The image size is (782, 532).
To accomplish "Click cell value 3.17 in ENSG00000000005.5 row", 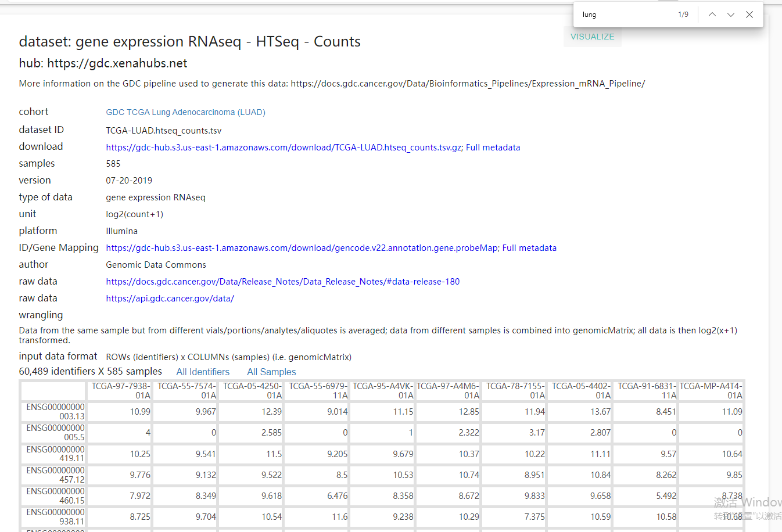I will pos(537,433).
